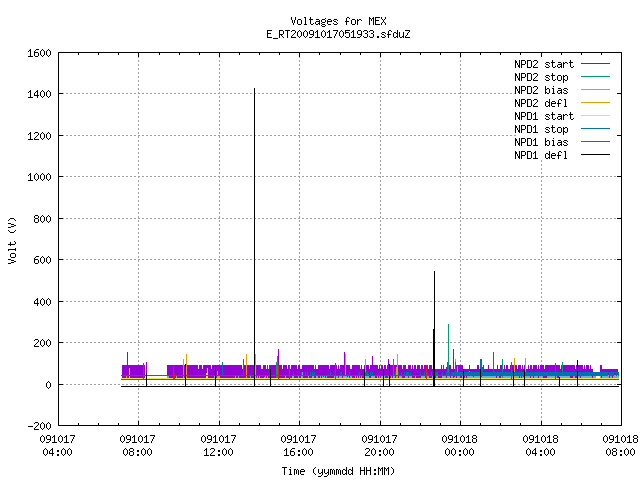Click the 200 y-axis tick label

[42, 343]
